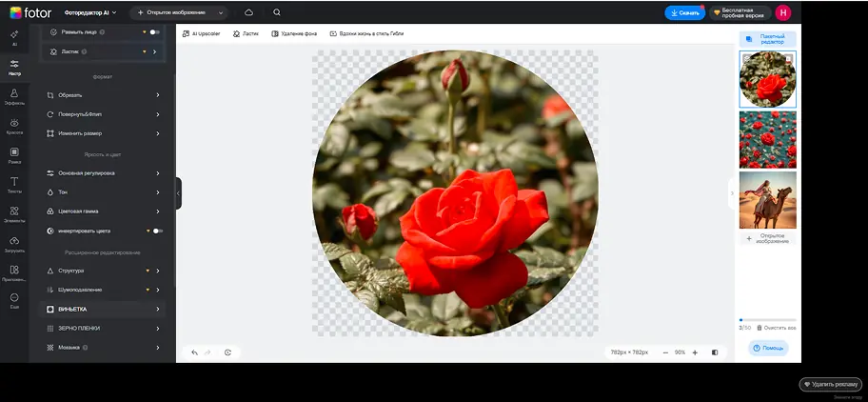
Task: Click the Fotor logo
Action: [x=30, y=12]
